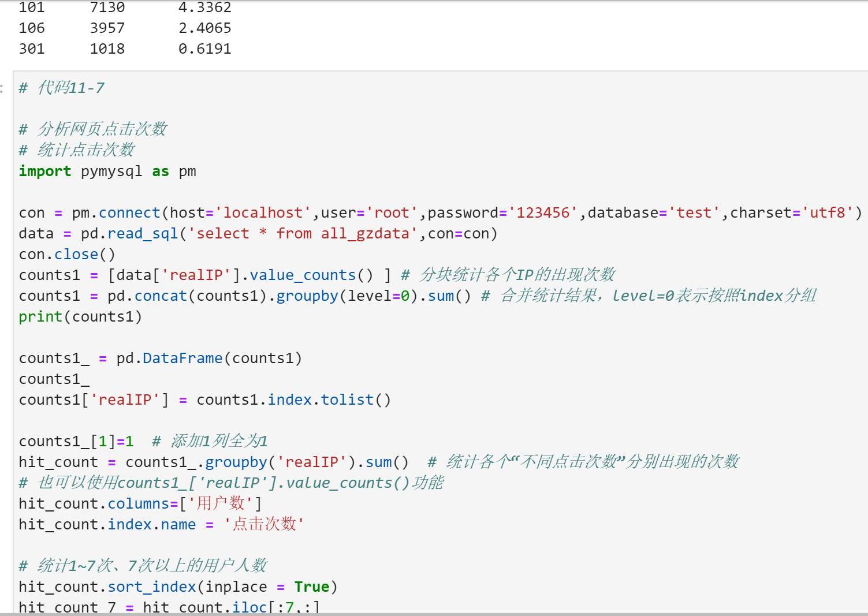
Task: Click the hit_count.sort_index(inplace = True) line
Action: pyautogui.click(x=178, y=587)
